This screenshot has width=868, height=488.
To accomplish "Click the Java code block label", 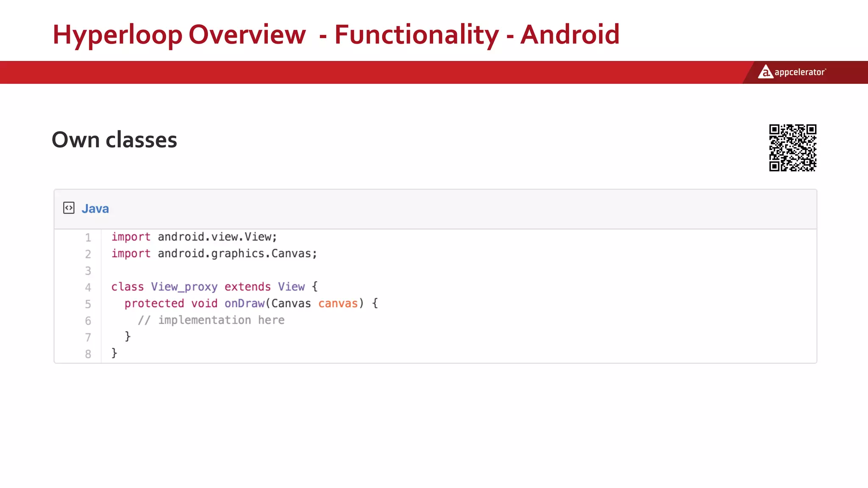I will click(95, 208).
